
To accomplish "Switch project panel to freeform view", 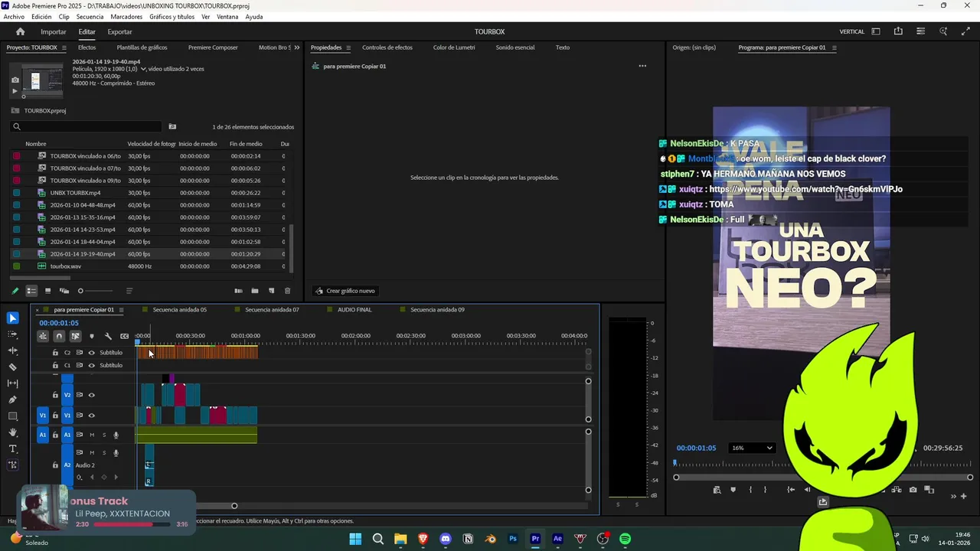I will [x=64, y=291].
